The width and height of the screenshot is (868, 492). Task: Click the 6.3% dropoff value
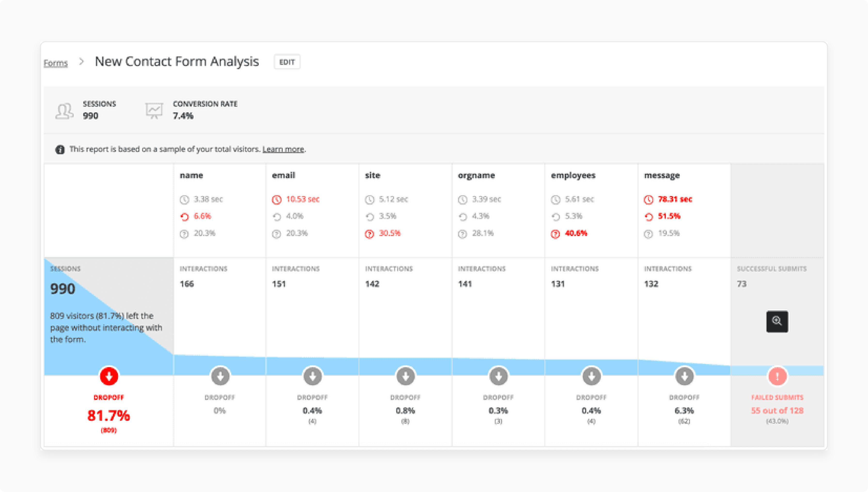click(684, 411)
